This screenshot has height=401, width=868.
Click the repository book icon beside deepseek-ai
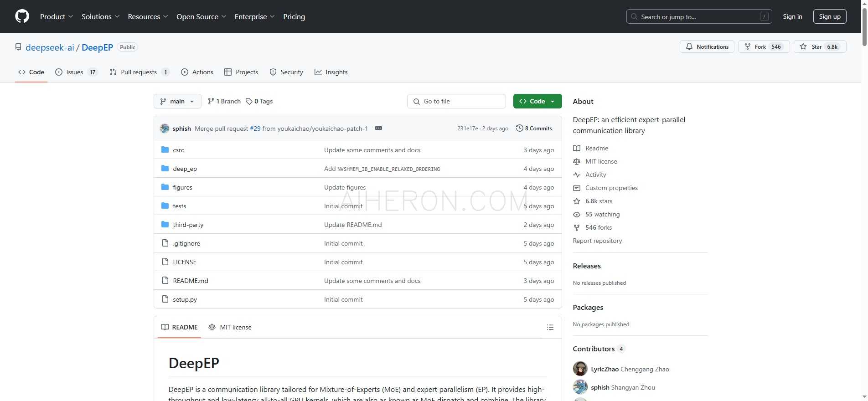18,47
